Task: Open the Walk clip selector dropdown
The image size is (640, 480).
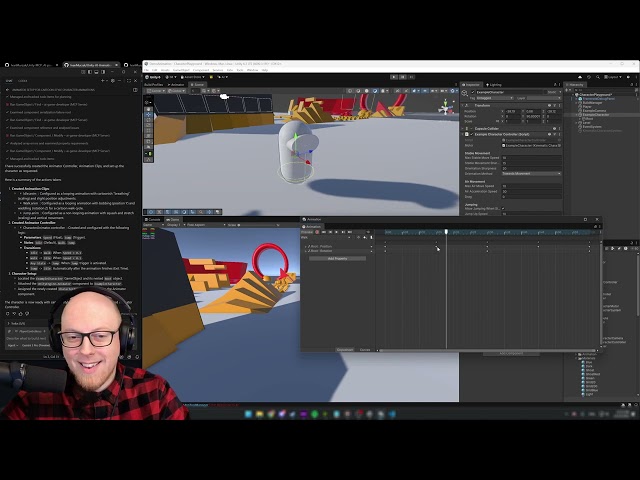Action: pyautogui.click(x=325, y=237)
